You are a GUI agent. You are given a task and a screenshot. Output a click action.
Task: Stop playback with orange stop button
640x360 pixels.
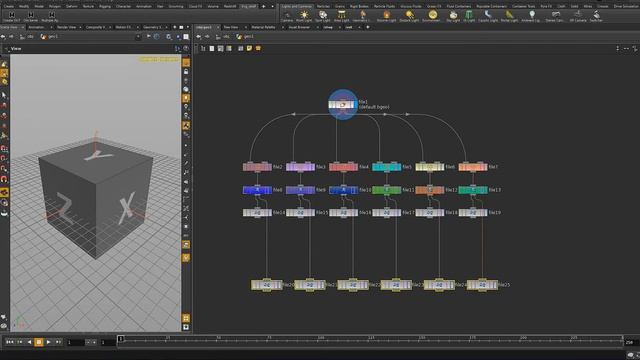coord(39,342)
